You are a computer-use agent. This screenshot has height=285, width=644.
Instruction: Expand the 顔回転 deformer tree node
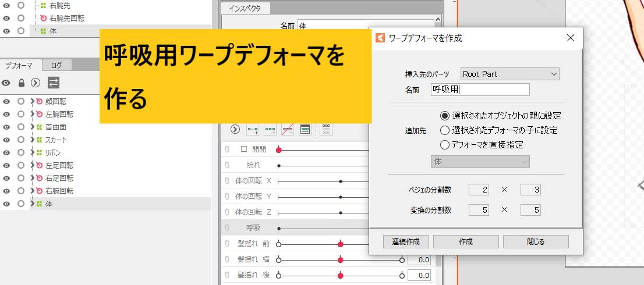pyautogui.click(x=33, y=101)
